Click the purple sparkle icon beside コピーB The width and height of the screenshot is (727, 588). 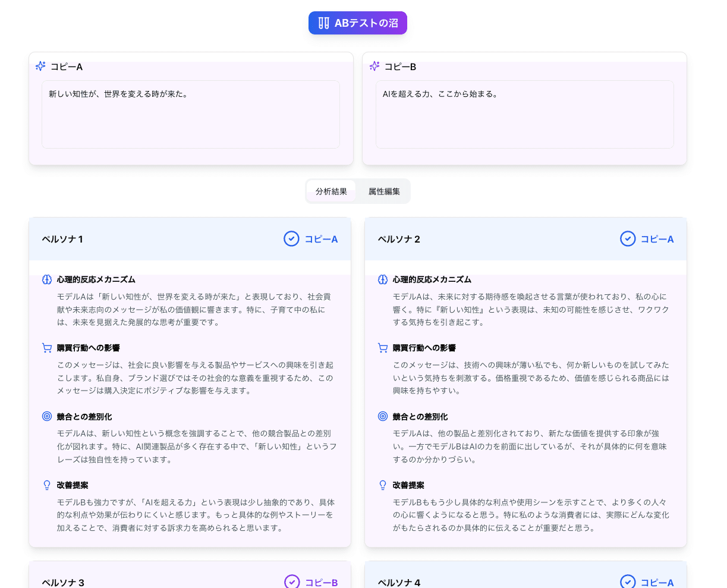point(374,66)
